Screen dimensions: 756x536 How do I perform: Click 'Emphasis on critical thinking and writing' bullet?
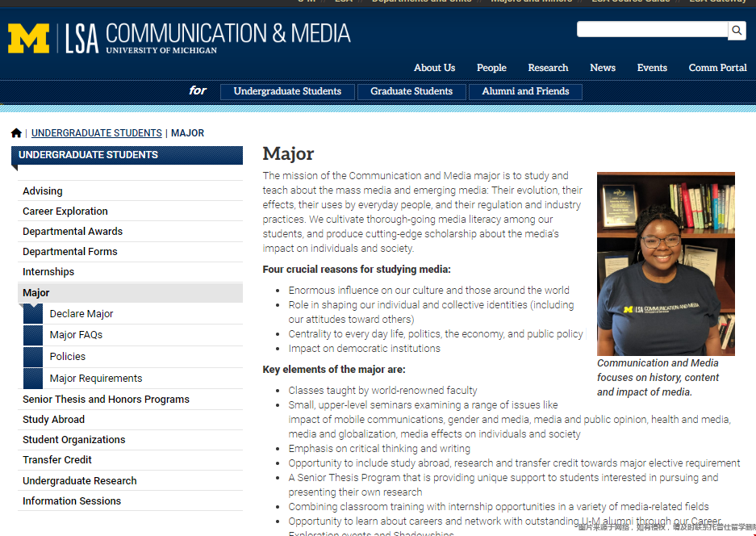coord(379,449)
